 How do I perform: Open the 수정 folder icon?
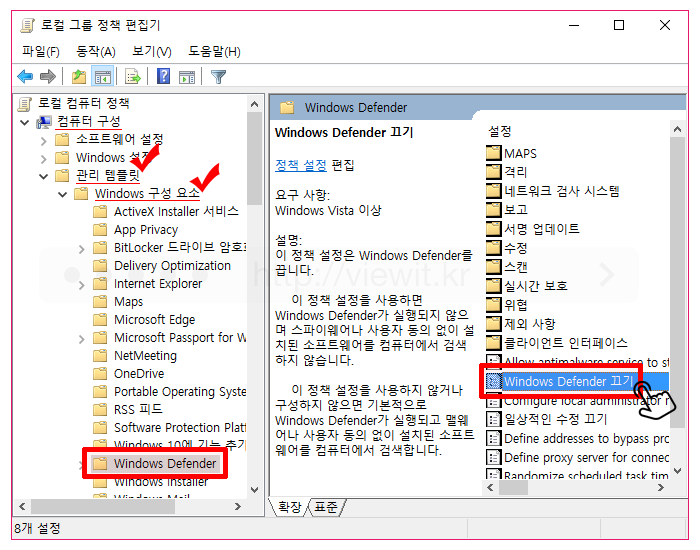(493, 248)
